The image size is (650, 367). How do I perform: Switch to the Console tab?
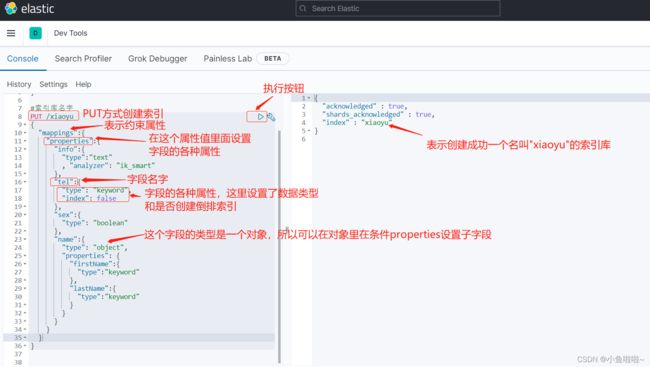pyautogui.click(x=23, y=59)
